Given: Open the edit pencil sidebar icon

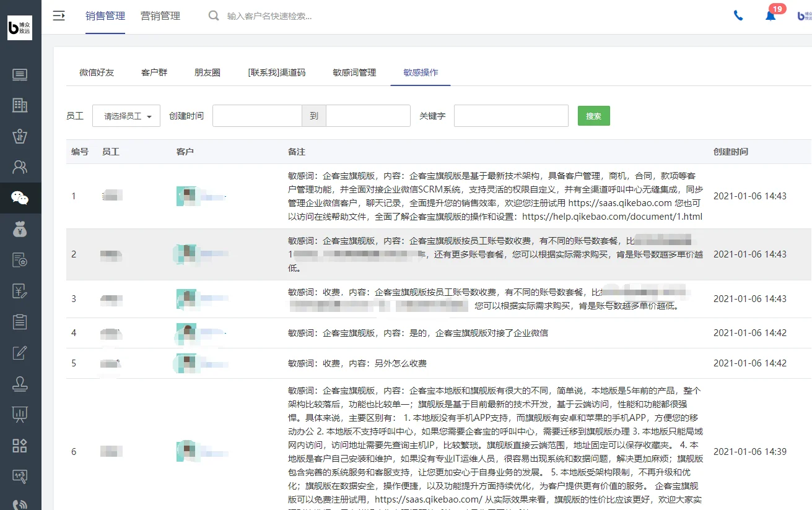Looking at the screenshot, I should tap(20, 353).
